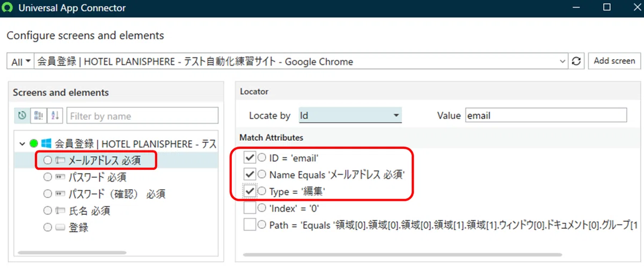The image size is (644, 274).
Task: Open the All filter dropdown
Action: pos(21,61)
